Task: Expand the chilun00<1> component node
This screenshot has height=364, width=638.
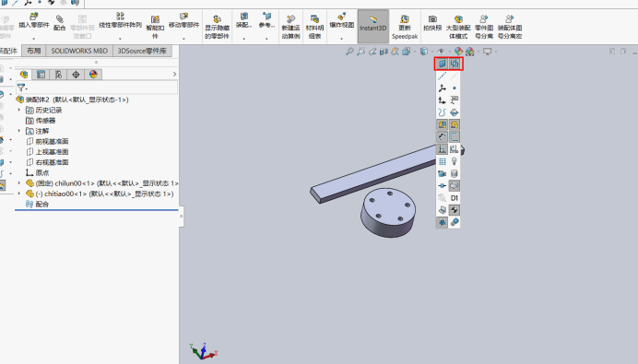Action: (19, 183)
